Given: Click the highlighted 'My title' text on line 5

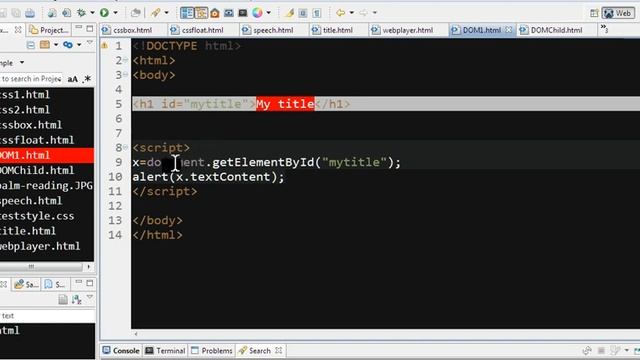Looking at the screenshot, I should 285,104.
